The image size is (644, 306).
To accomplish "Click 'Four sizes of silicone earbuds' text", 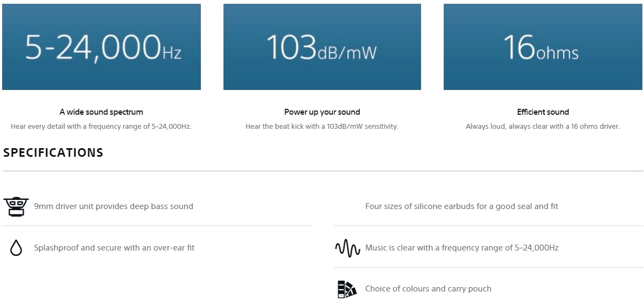I will (x=461, y=206).
